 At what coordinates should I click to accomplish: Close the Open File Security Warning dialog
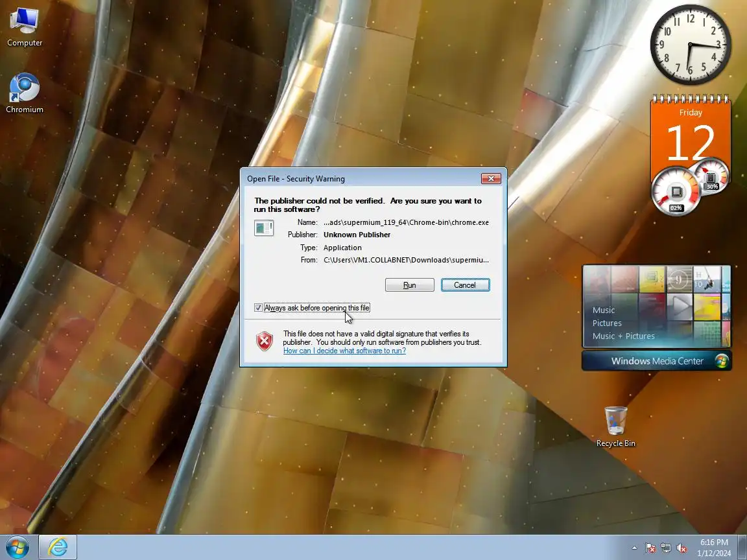point(491,179)
